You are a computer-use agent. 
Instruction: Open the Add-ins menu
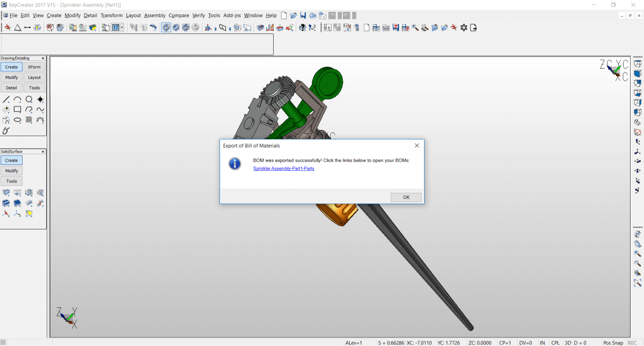232,16
